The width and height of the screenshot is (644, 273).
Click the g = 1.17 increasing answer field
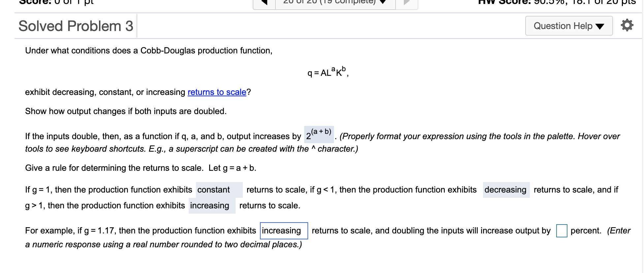(284, 231)
